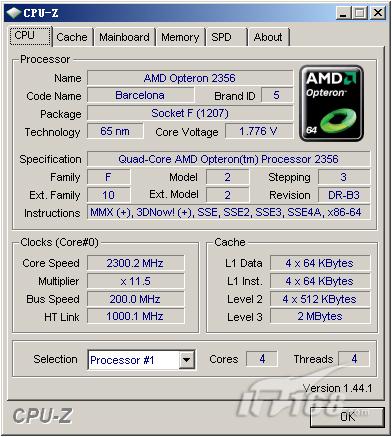Minimize the CPU-Z window
Image resolution: width=392 pixels, height=437 pixels.
(344, 13)
